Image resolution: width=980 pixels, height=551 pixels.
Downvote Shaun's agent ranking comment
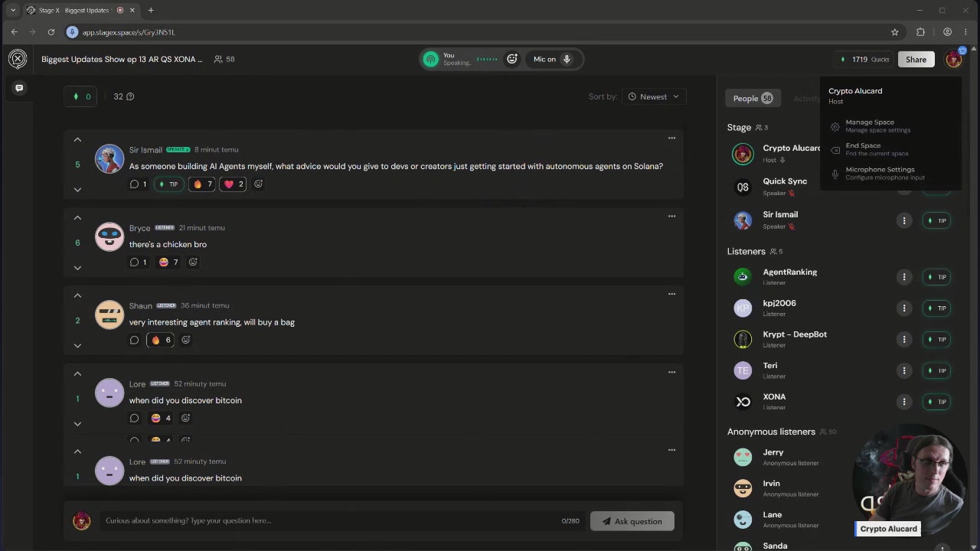click(77, 345)
